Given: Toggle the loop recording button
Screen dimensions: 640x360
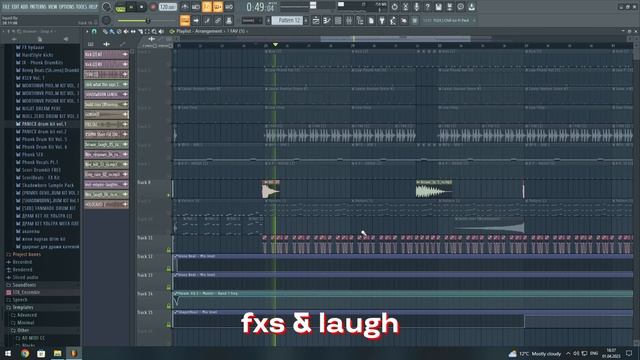Looking at the screenshot, I should [229, 7].
